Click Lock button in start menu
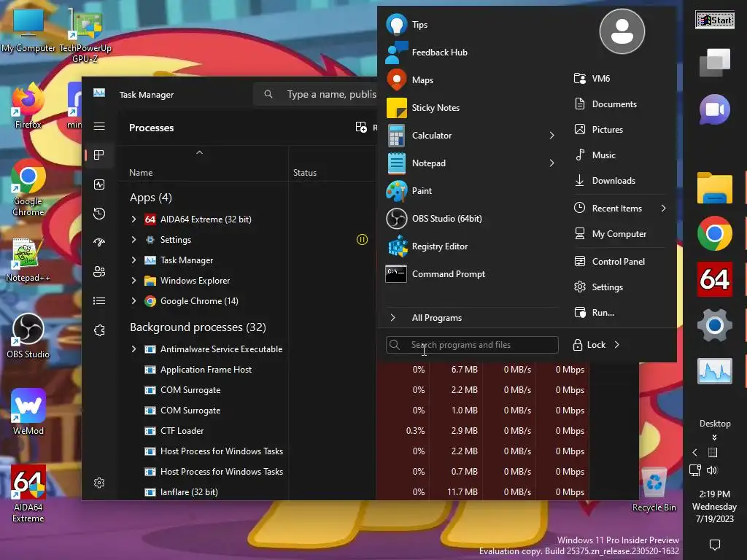Viewport: 747px width, 560px height. click(589, 345)
